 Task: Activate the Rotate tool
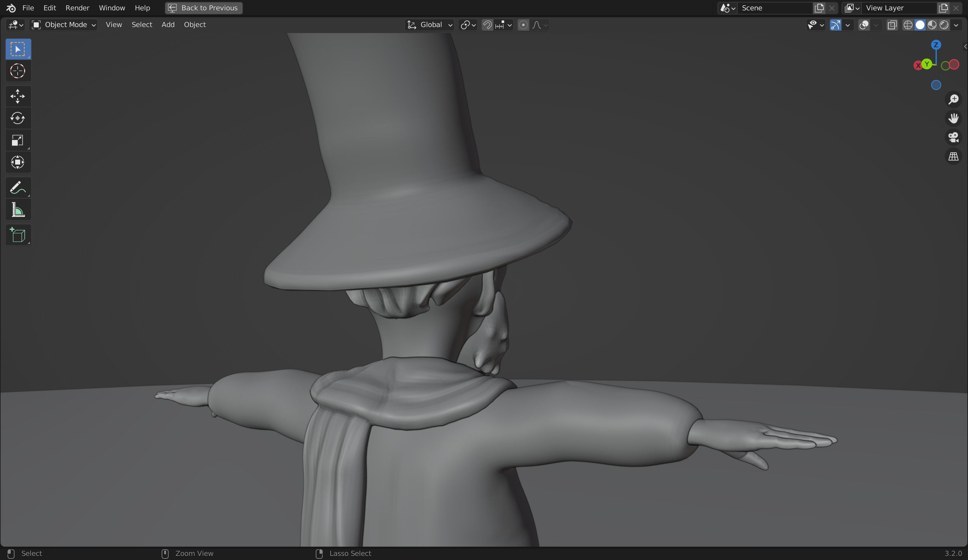pyautogui.click(x=18, y=118)
